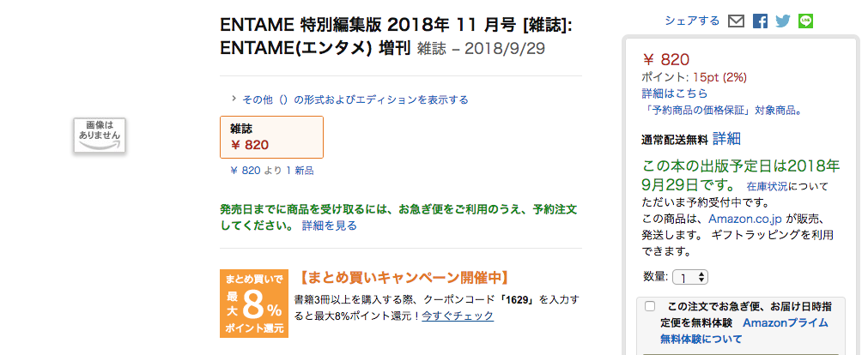
Task: Share this product via email icon
Action: (736, 21)
